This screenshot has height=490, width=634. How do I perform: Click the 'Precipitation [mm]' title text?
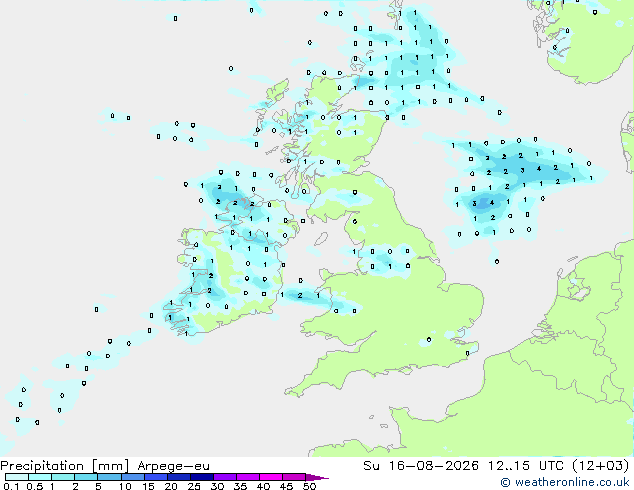65,466
